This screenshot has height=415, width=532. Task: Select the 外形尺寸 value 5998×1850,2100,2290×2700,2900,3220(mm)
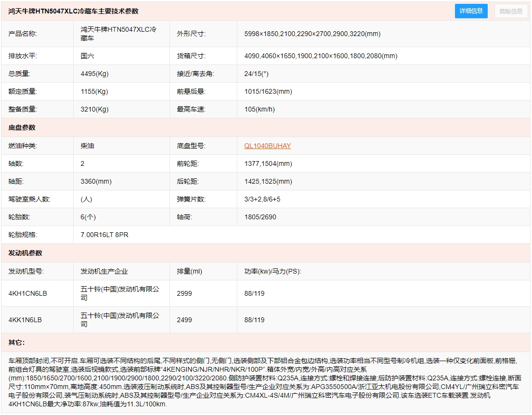(x=312, y=34)
